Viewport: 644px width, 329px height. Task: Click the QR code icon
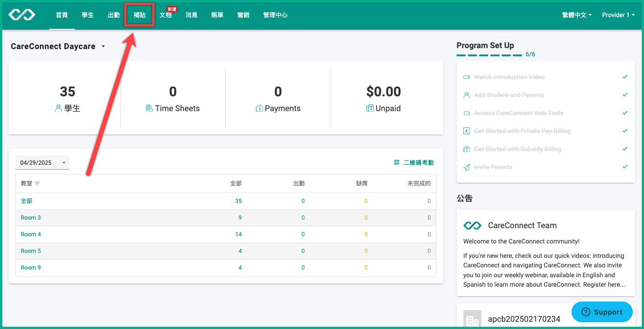397,162
